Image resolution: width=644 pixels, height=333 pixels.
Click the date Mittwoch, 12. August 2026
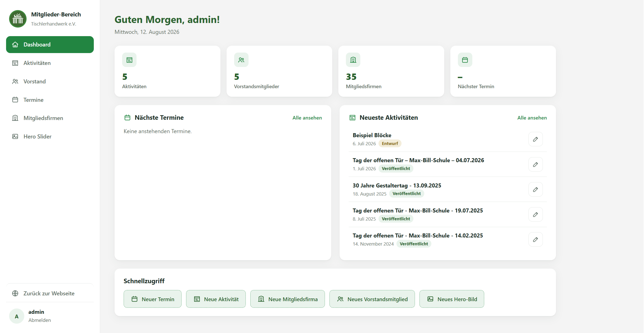coord(147,32)
